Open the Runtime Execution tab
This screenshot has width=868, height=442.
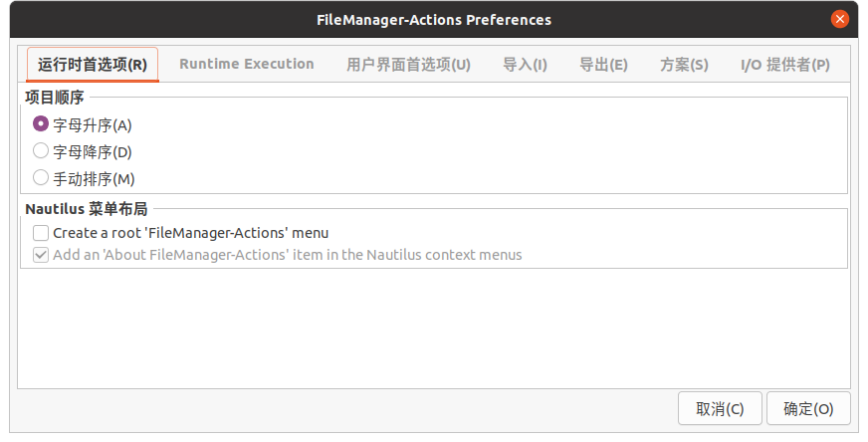pyautogui.click(x=247, y=65)
